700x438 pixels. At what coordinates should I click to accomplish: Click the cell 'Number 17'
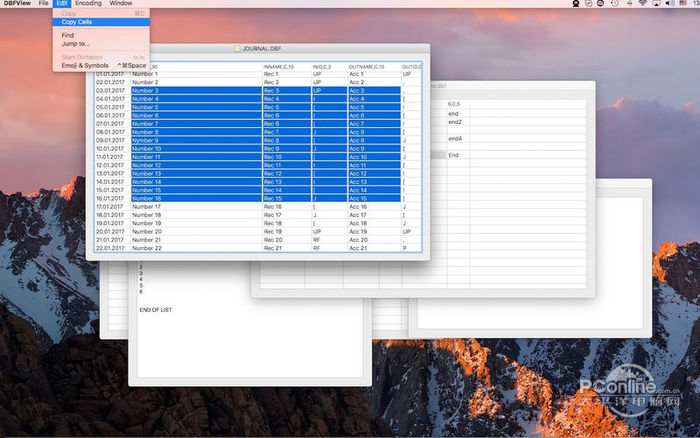point(196,207)
